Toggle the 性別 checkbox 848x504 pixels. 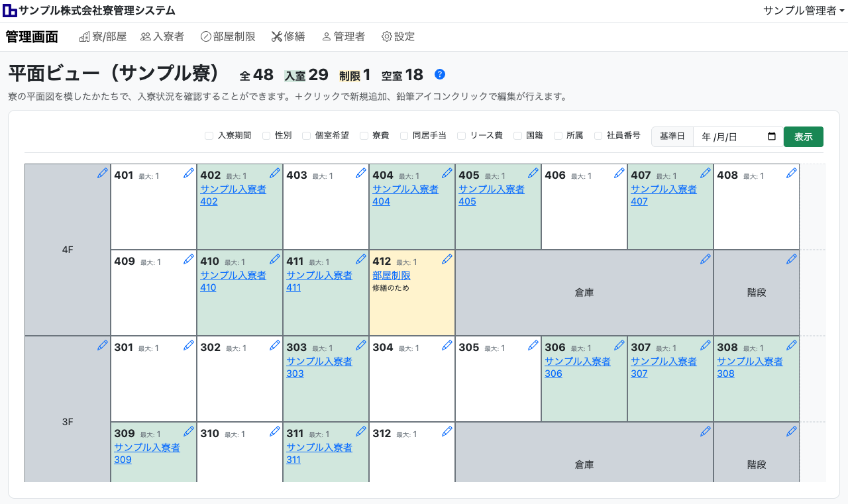pos(266,136)
